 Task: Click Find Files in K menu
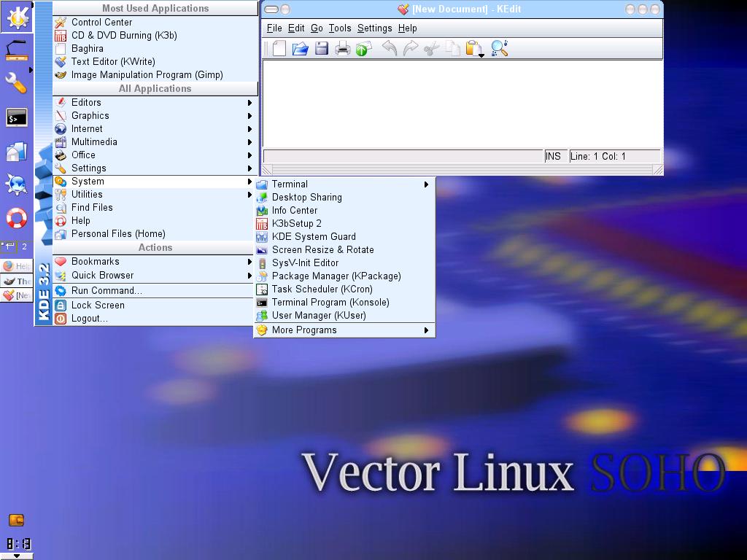tap(153, 208)
